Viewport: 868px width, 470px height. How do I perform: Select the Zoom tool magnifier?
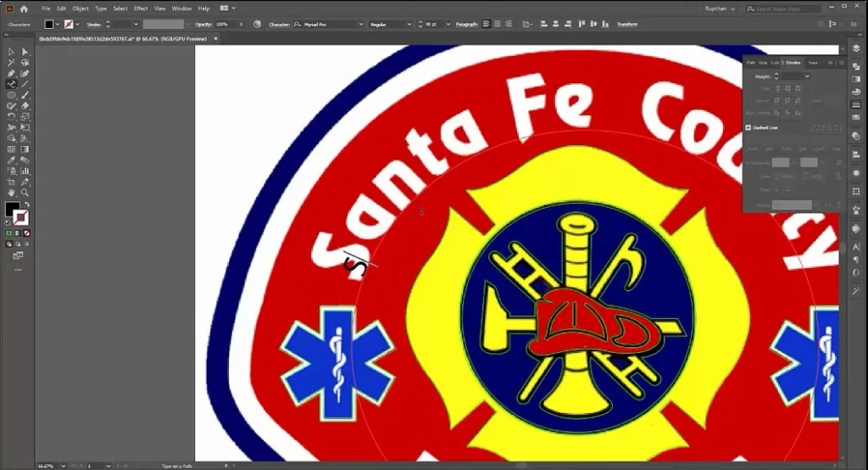(25, 193)
